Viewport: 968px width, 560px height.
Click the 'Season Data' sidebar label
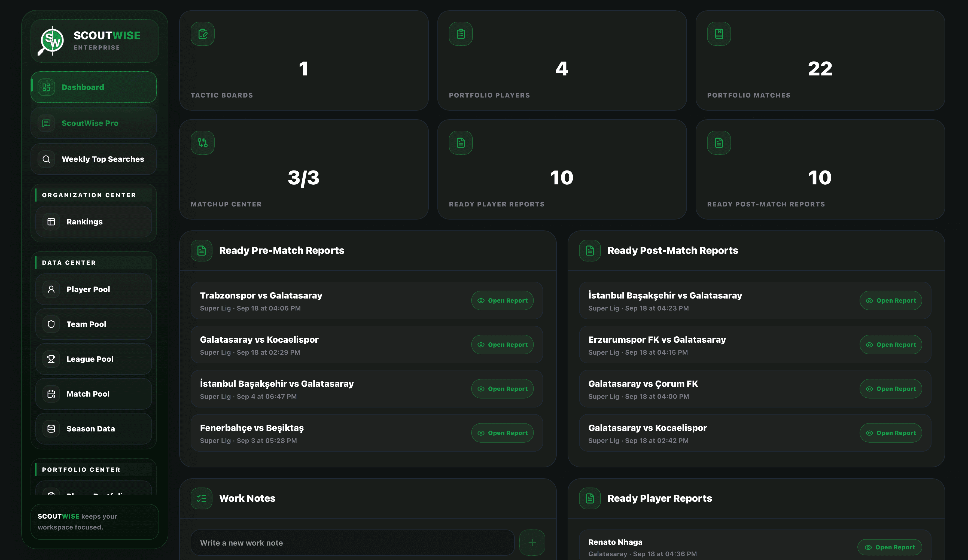coord(91,429)
